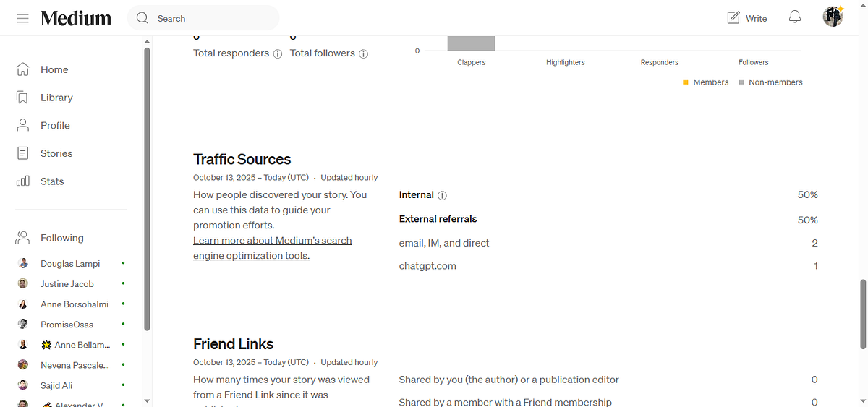Open the Following section in sidebar
Viewport: 868px width, 407px height.
(61, 238)
